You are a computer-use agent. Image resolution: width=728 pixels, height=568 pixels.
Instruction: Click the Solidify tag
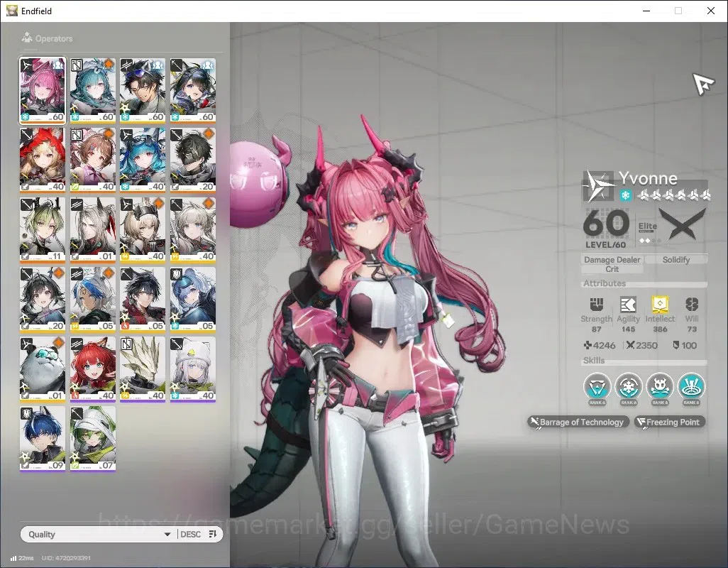click(x=676, y=260)
